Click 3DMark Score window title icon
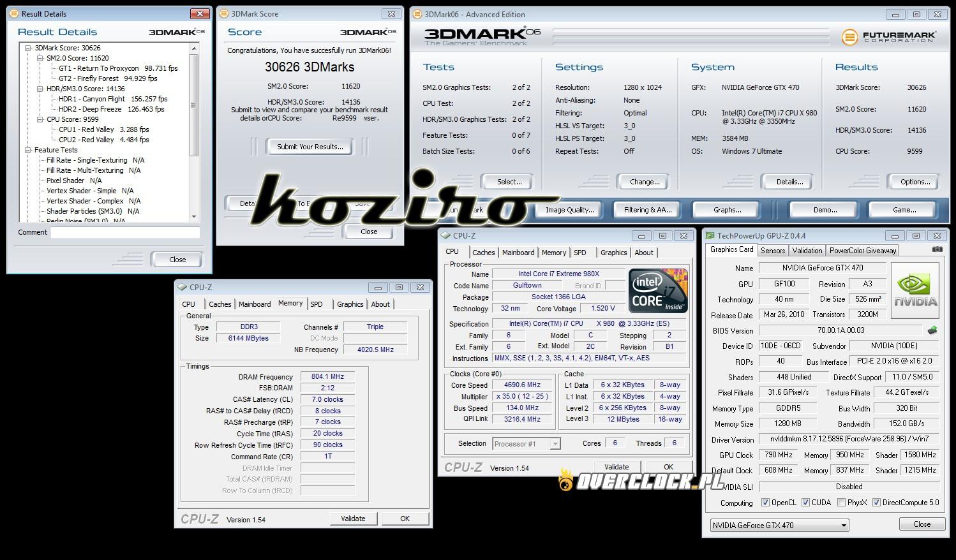The image size is (956, 560). point(224,13)
